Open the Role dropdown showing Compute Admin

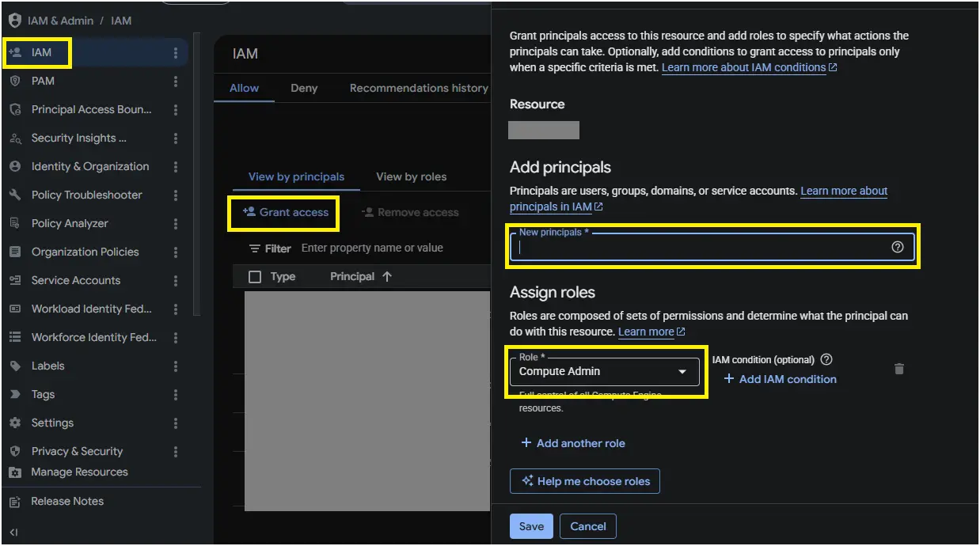[604, 371]
